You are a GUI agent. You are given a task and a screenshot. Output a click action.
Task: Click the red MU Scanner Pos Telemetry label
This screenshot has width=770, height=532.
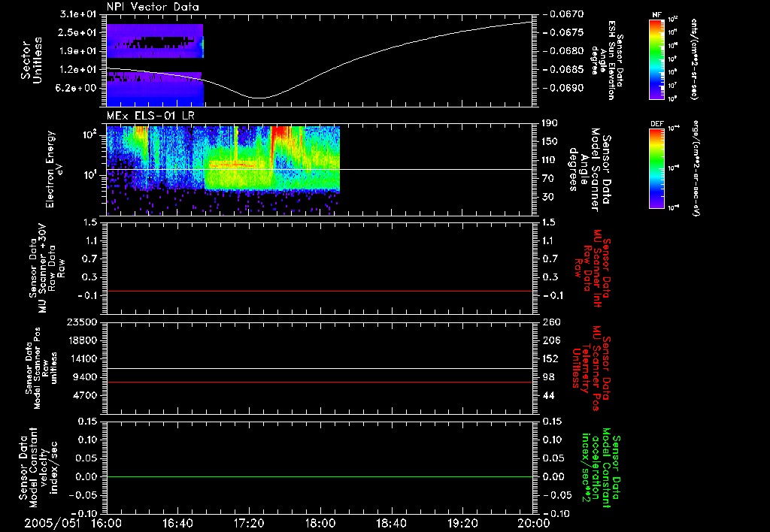[590, 369]
